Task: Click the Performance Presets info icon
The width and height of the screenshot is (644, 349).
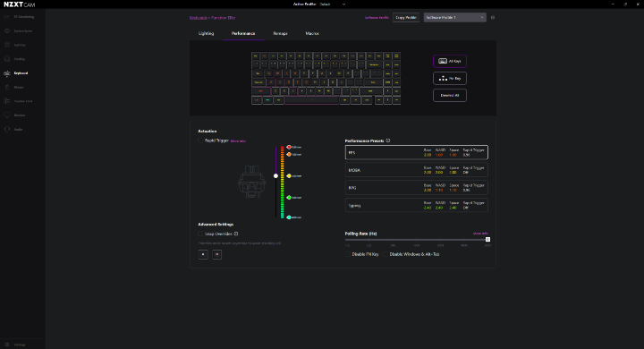Action: pyautogui.click(x=387, y=140)
